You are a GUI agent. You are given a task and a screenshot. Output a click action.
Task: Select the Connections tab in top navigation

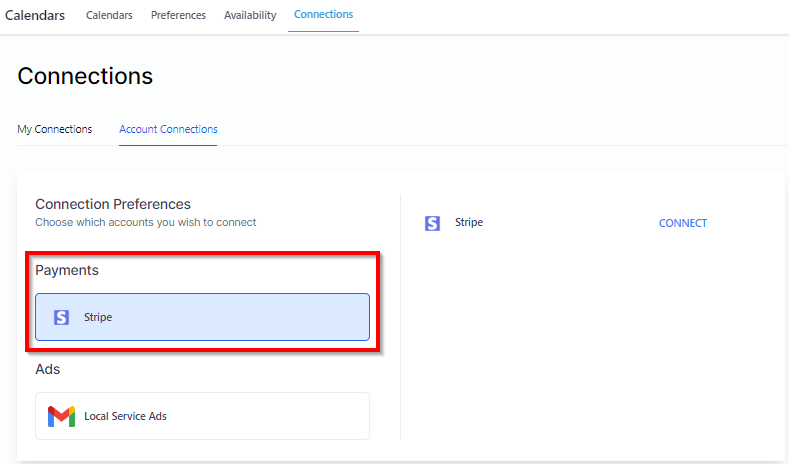[323, 15]
